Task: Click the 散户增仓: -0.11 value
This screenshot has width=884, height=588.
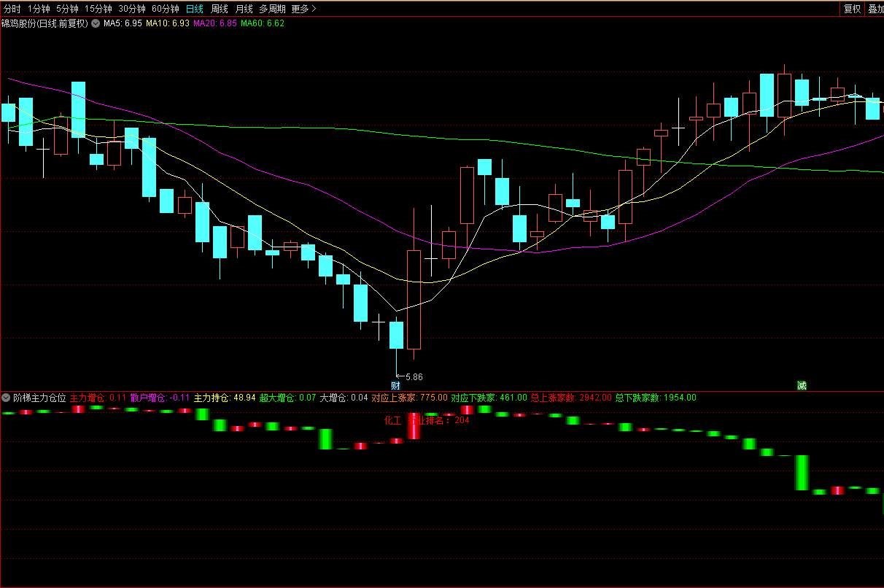Action: pyautogui.click(x=160, y=398)
